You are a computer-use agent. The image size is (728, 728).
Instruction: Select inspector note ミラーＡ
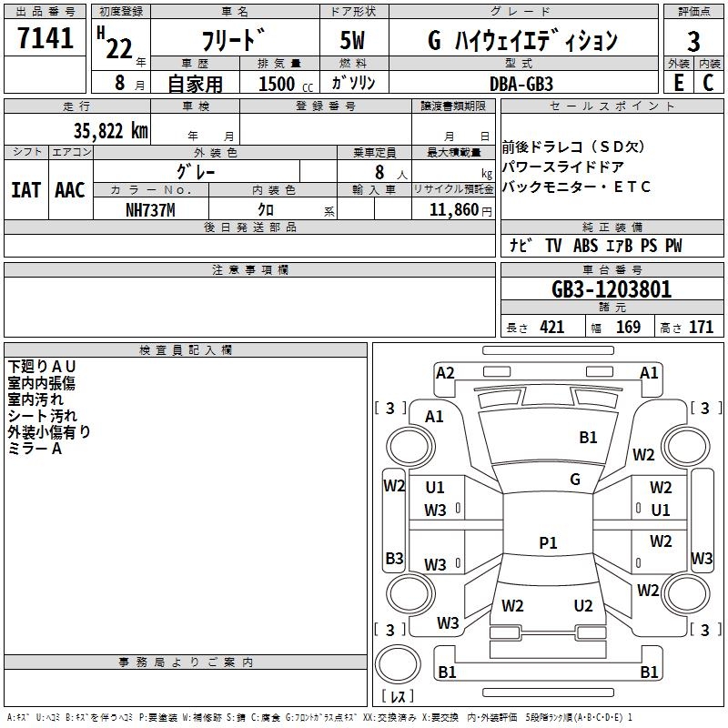[35, 449]
